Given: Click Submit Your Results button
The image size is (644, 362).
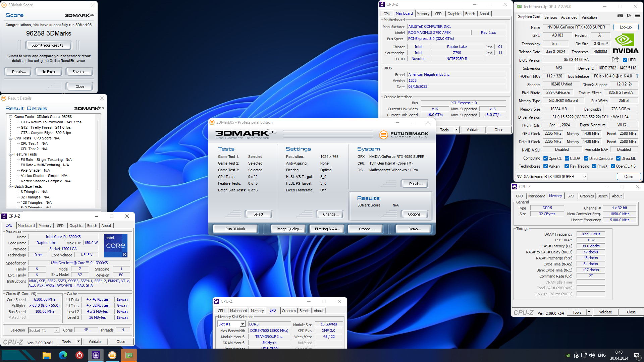Looking at the screenshot, I should (x=49, y=45).
